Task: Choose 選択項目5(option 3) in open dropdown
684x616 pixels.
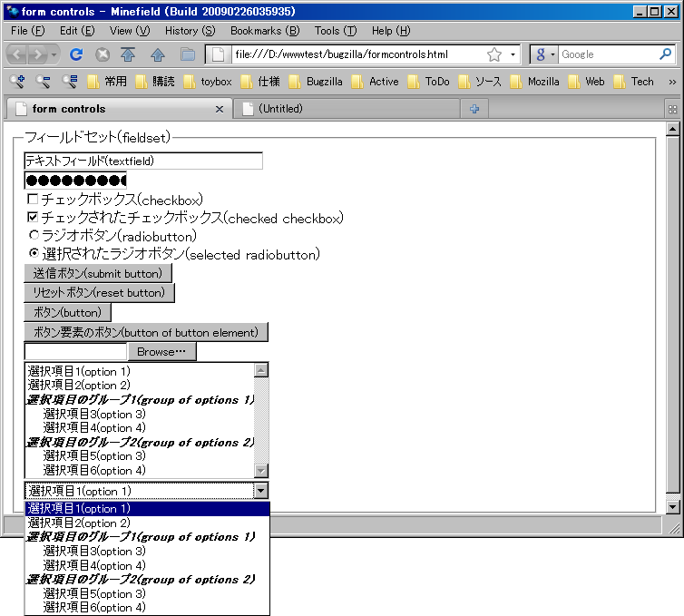Action: 148,593
